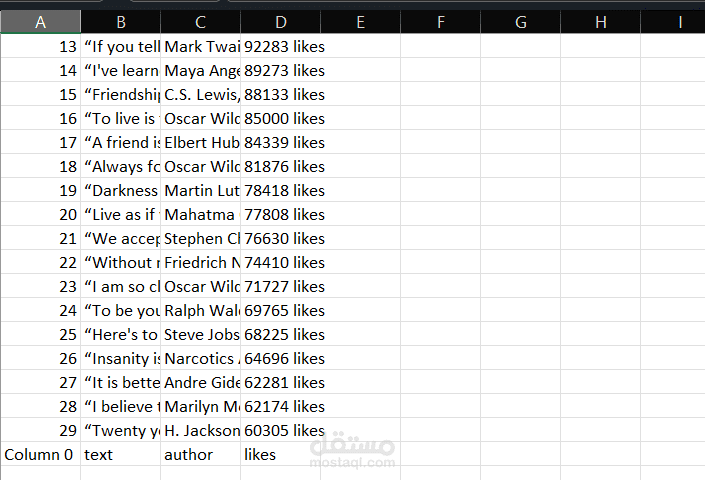
Task: Select column B header
Action: [x=120, y=22]
